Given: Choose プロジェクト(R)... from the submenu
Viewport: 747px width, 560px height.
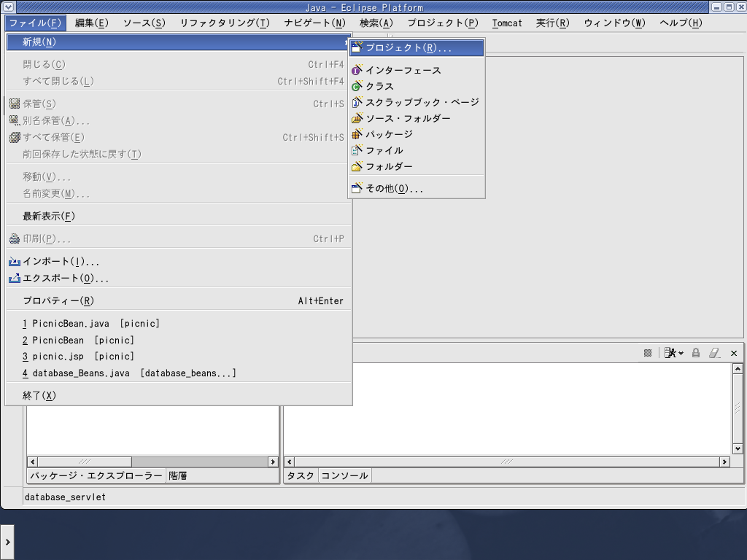Looking at the screenshot, I should pyautogui.click(x=417, y=47).
